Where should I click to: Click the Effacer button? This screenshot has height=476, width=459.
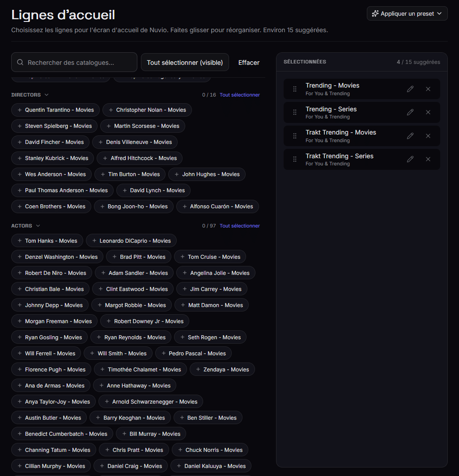[249, 63]
